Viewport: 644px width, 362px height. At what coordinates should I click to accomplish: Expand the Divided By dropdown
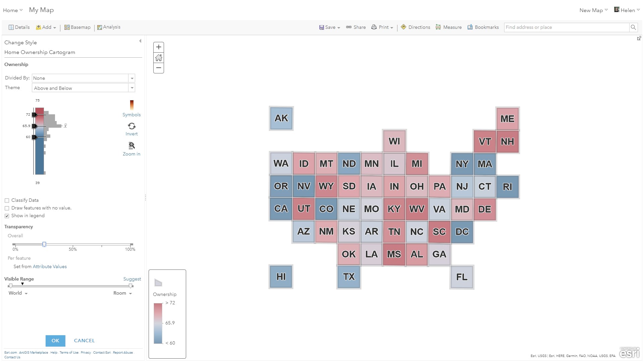(x=132, y=78)
